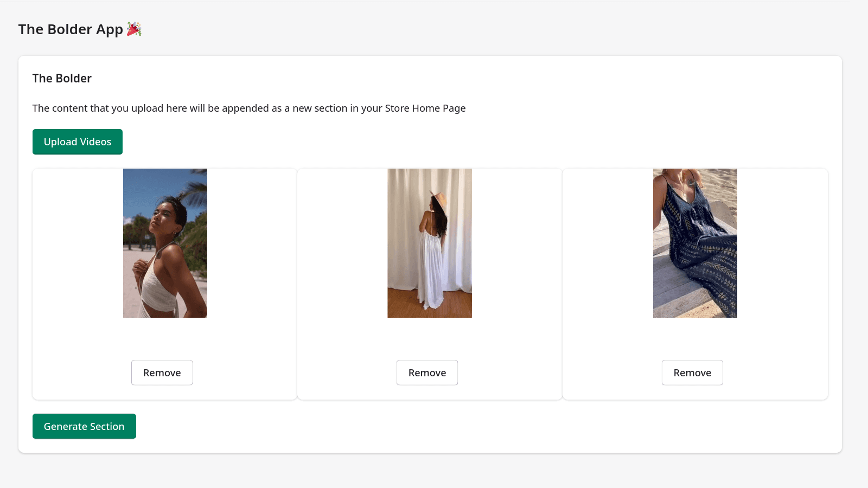
Task: Remove the first beach video
Action: (x=162, y=373)
